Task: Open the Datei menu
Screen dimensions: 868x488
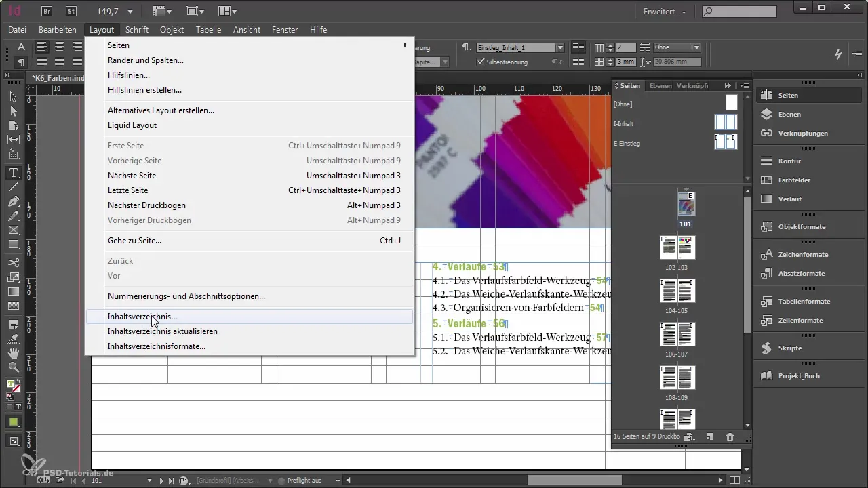Action: tap(17, 30)
